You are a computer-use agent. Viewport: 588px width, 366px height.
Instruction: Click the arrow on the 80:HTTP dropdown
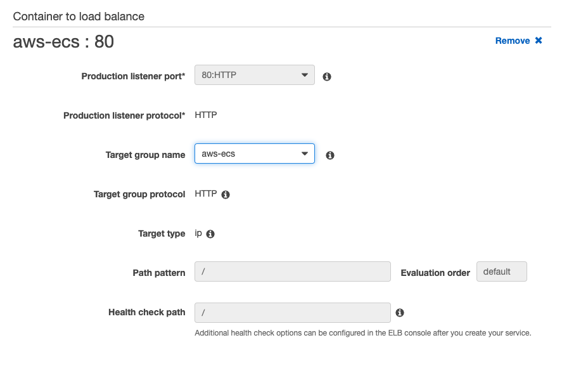coord(305,75)
